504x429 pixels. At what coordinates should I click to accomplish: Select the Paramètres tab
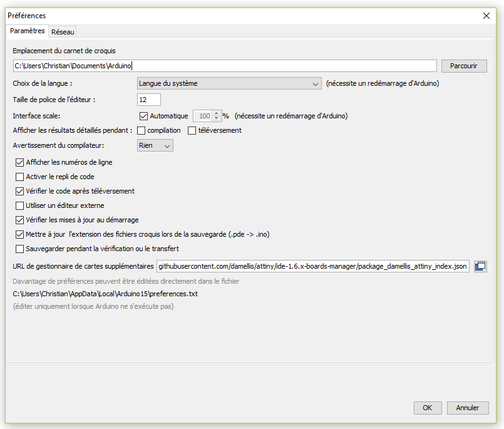[28, 31]
